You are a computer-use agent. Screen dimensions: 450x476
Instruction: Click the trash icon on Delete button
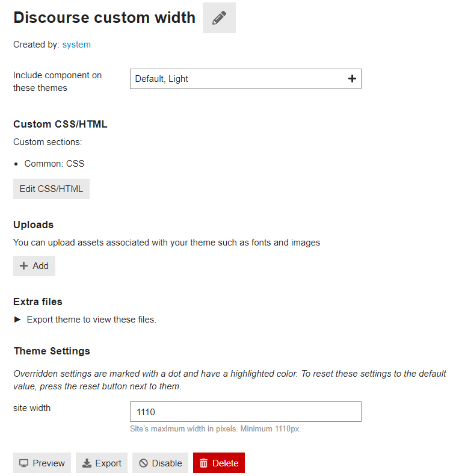[203, 463]
